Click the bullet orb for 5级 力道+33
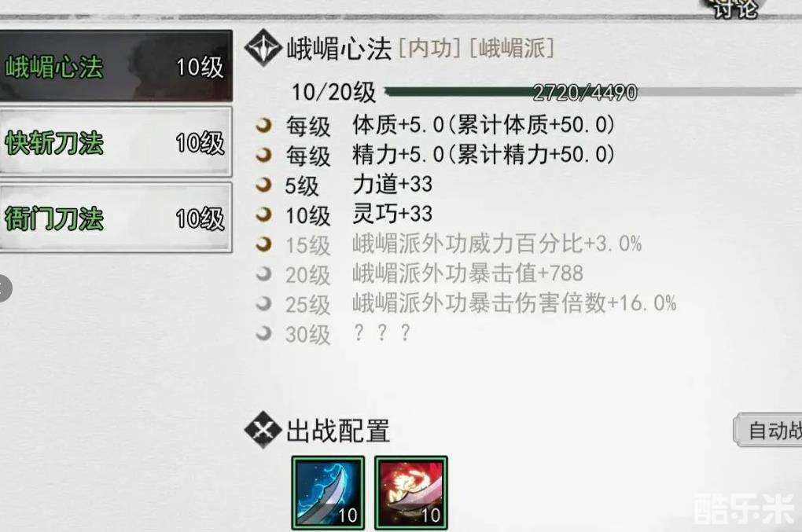The height and width of the screenshot is (532, 802). tap(263, 185)
